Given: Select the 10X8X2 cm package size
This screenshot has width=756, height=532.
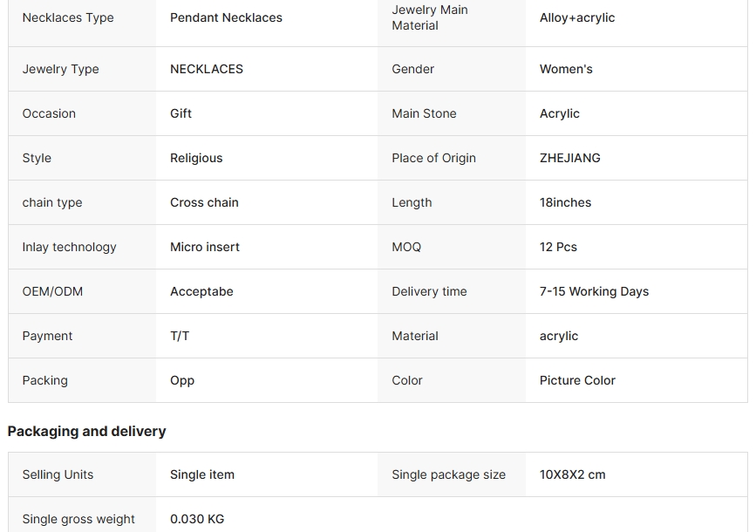Looking at the screenshot, I should tap(572, 474).
